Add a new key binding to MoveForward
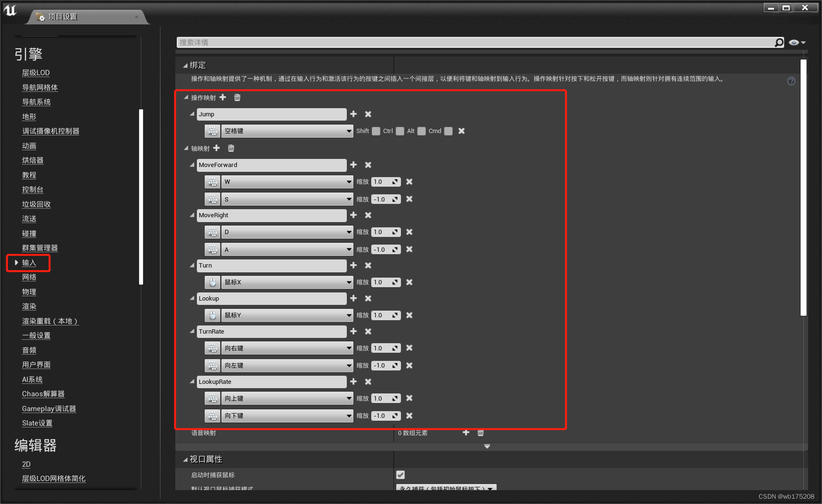Viewport: 822px width, 504px height. coord(354,165)
